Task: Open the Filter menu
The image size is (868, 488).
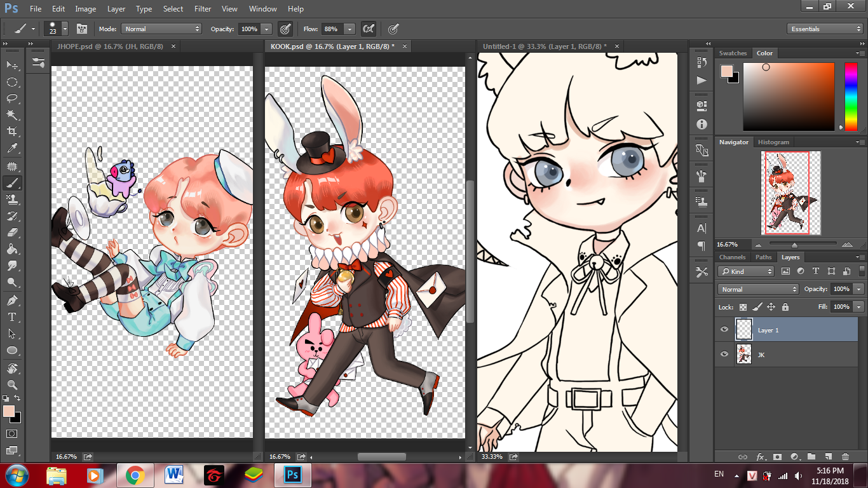Action: point(203,9)
